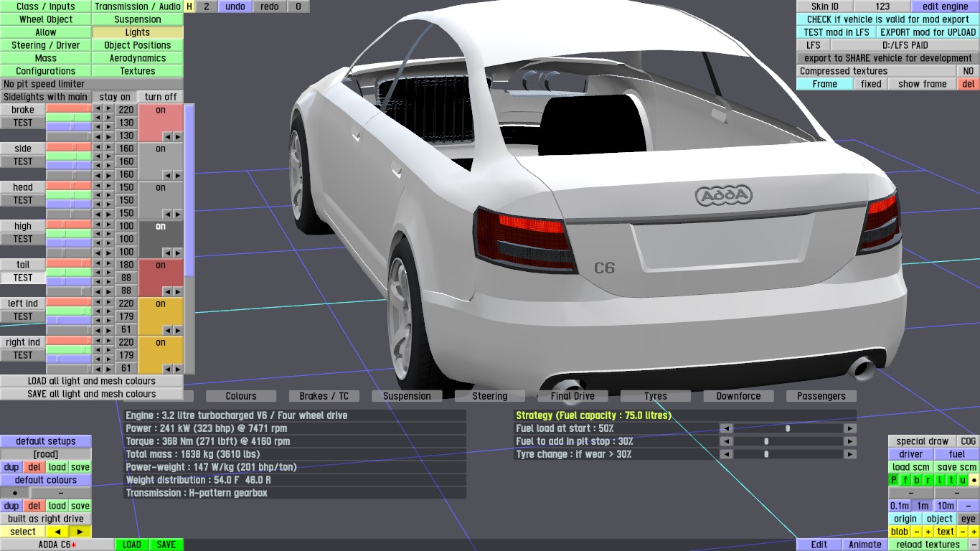Toggle the 'stay on' light option
The height and width of the screenshot is (551, 980).
(x=115, y=97)
